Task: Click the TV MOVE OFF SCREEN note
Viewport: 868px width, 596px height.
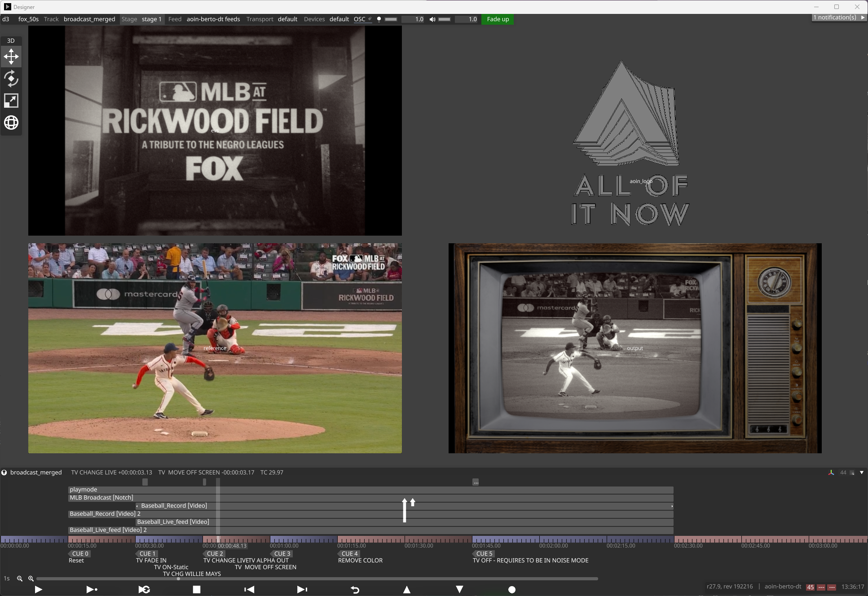Action: 265,567
